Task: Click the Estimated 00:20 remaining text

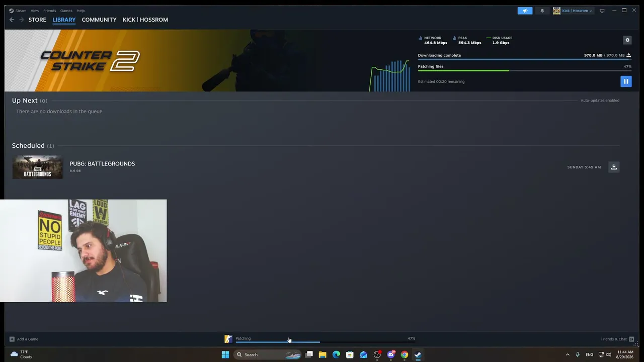Action: pos(441,81)
